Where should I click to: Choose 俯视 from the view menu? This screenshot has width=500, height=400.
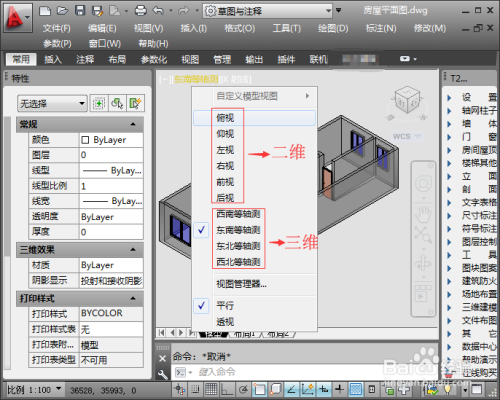click(254, 118)
